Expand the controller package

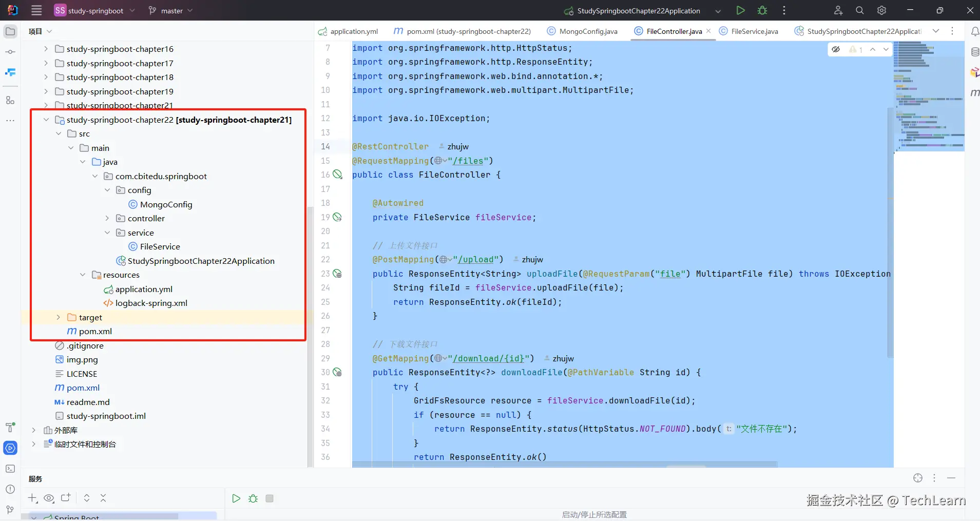107,218
